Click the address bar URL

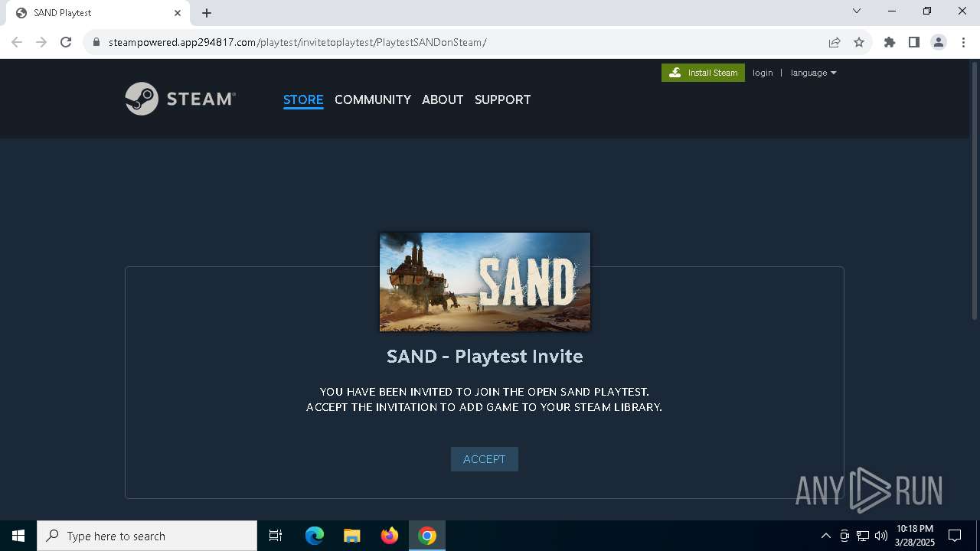coord(298,42)
